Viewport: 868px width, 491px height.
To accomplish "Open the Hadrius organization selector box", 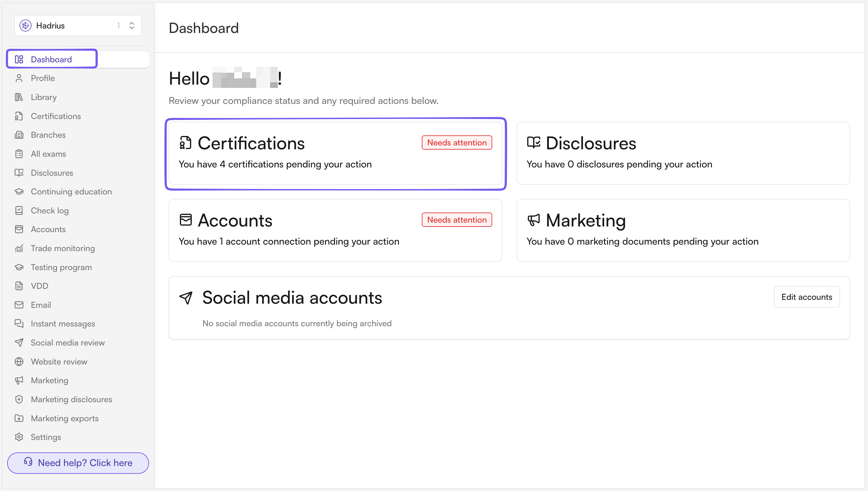I will coord(78,26).
